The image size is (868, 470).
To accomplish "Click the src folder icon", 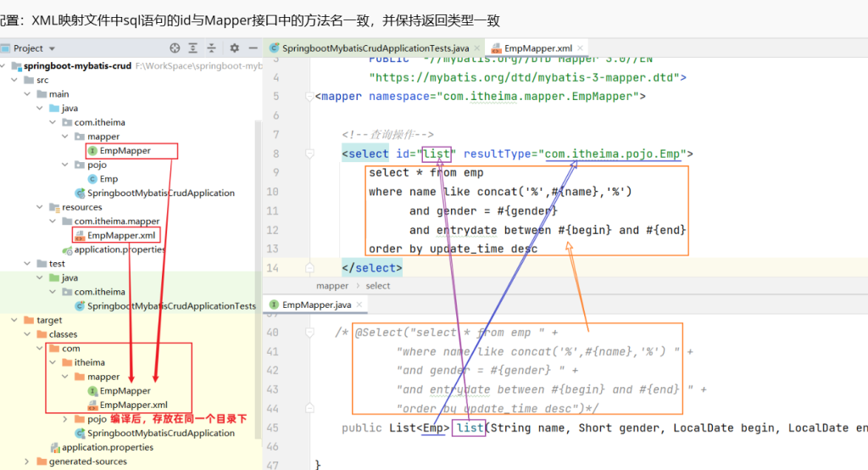I will coord(30,80).
